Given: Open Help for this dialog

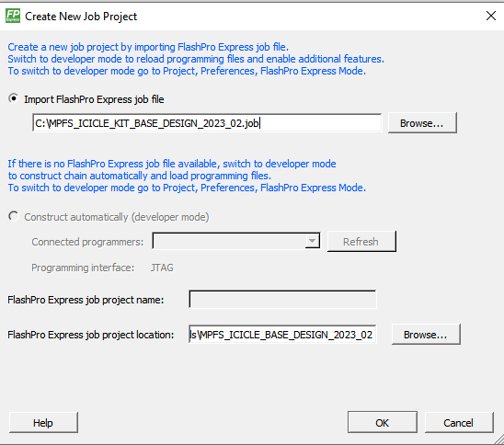Looking at the screenshot, I should coord(43,423).
